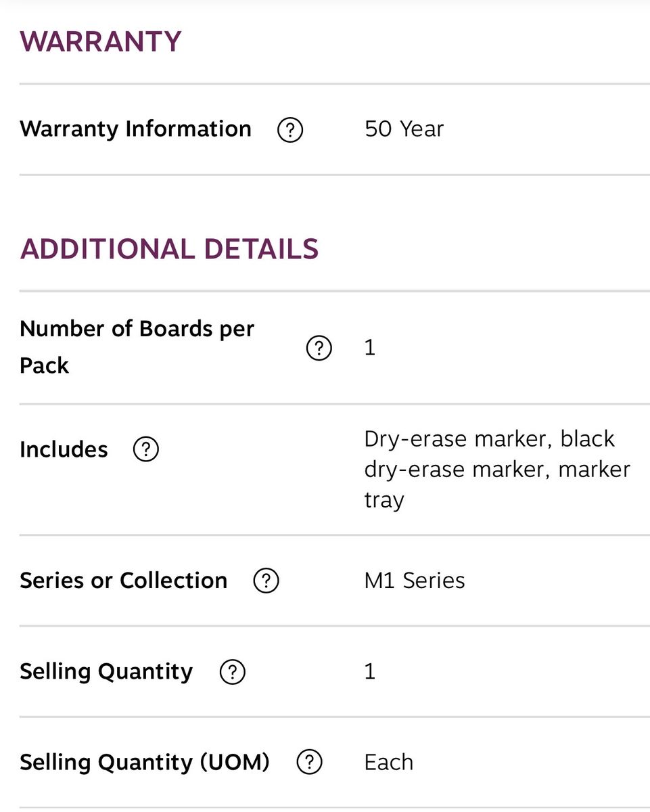Click the Series or Collection label

[x=123, y=581]
